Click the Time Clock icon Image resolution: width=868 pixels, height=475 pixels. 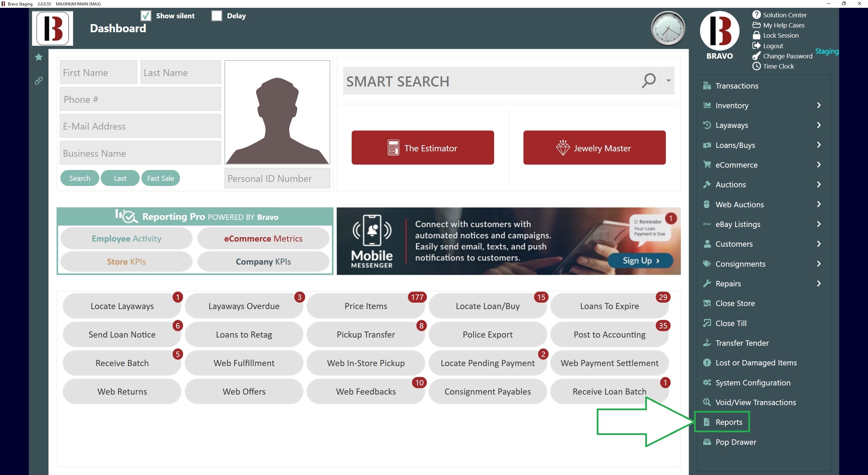(756, 66)
